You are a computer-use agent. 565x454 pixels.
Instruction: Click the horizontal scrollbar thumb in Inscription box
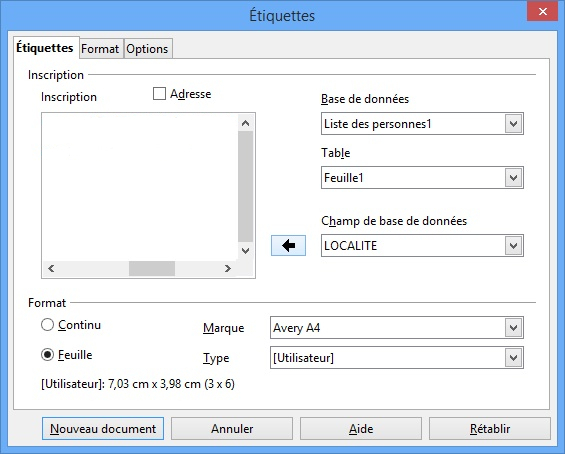pyautogui.click(x=152, y=268)
